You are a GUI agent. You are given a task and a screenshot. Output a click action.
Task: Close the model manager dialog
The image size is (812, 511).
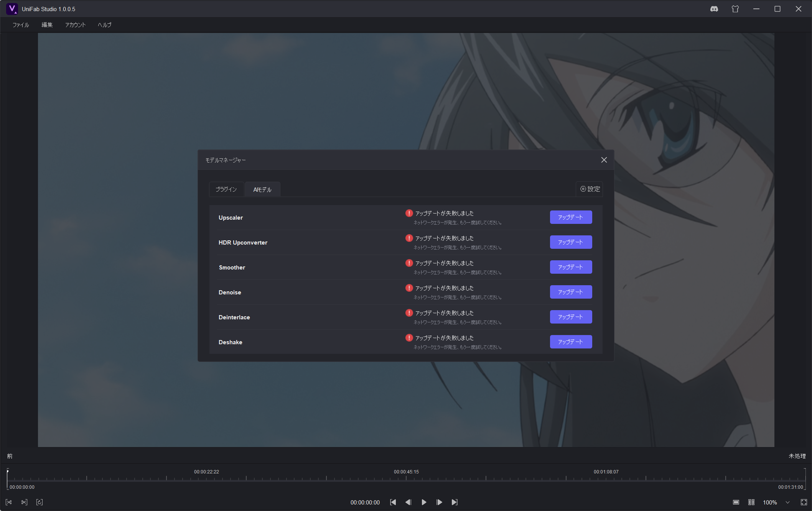[x=604, y=160]
